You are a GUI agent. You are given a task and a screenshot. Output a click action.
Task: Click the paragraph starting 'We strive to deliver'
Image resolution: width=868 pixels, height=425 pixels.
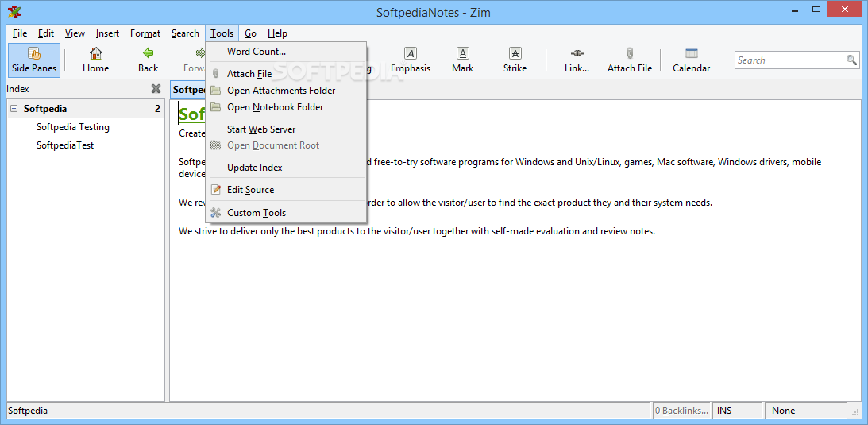coord(417,230)
